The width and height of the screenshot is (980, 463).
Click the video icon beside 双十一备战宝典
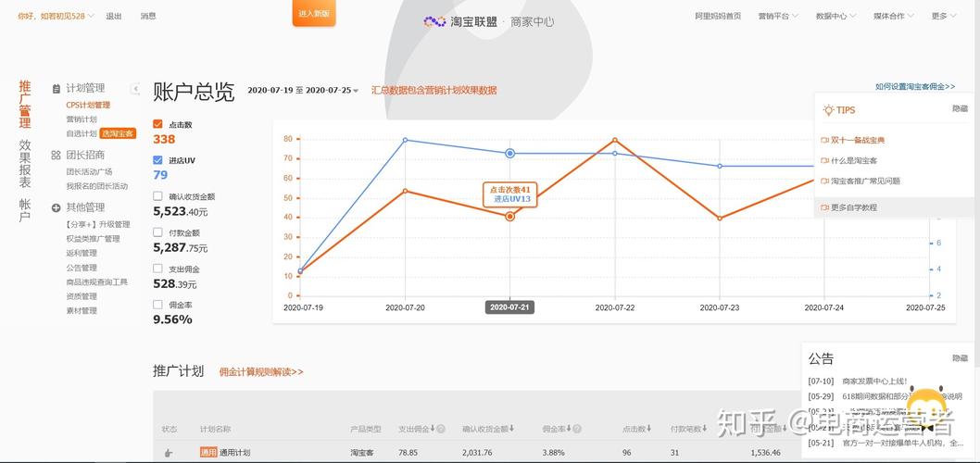[824, 140]
